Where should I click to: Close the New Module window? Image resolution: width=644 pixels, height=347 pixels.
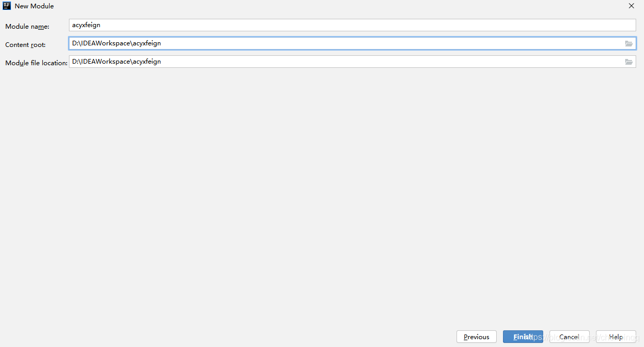click(631, 6)
